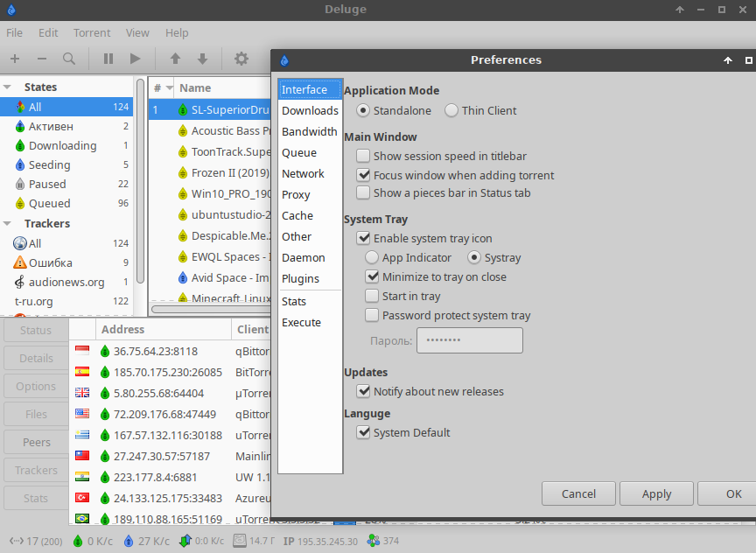Move torrent up in queue
The height and width of the screenshot is (553, 756).
click(176, 59)
